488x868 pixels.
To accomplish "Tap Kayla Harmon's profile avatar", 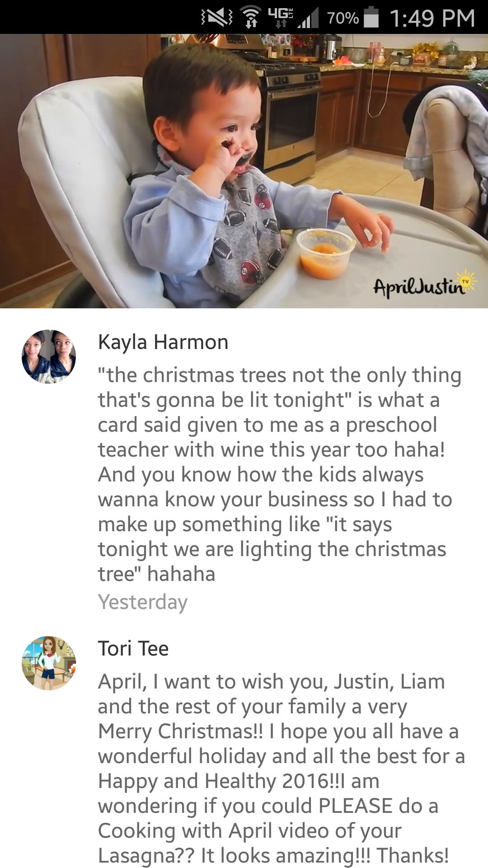I will (x=49, y=357).
